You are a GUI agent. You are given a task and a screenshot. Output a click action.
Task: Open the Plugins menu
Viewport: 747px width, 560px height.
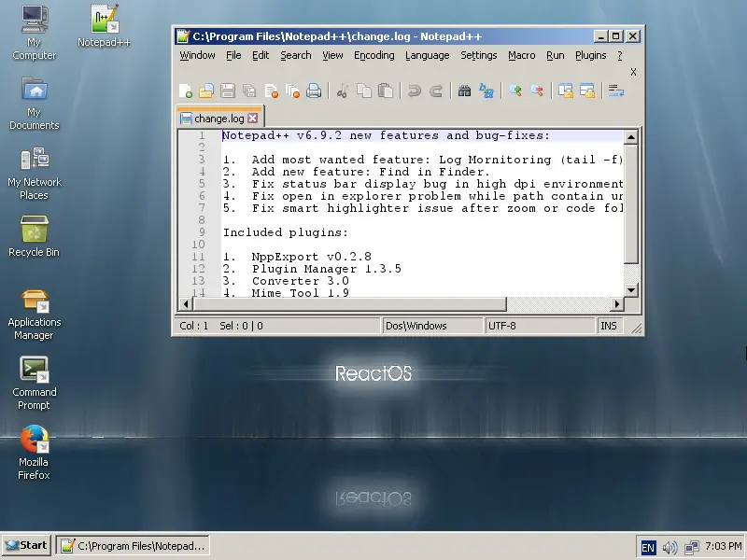click(x=591, y=55)
